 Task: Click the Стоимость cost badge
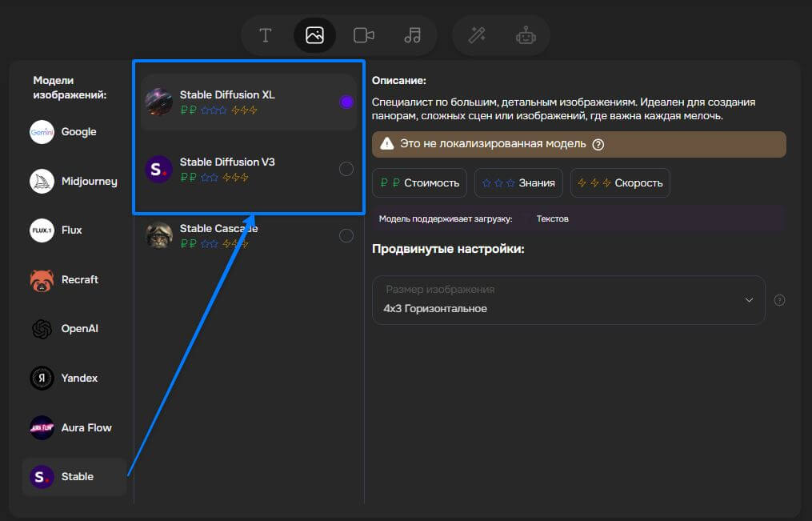coord(420,182)
